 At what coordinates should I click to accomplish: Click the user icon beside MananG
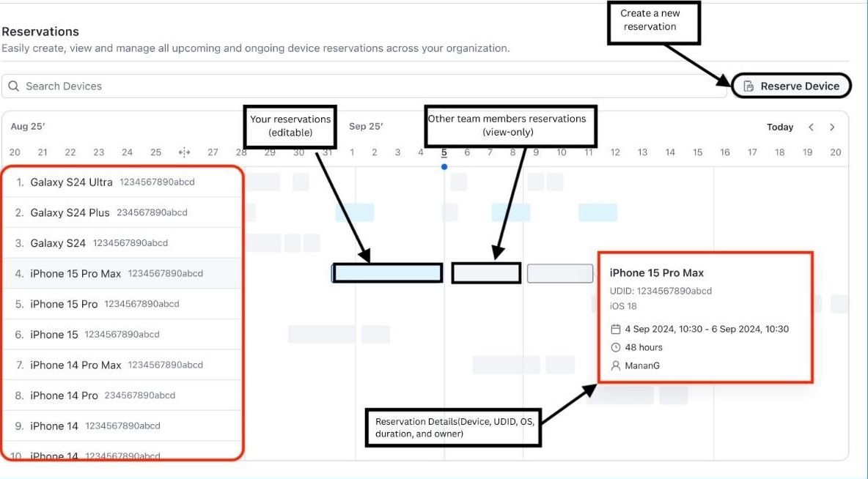[x=616, y=365]
